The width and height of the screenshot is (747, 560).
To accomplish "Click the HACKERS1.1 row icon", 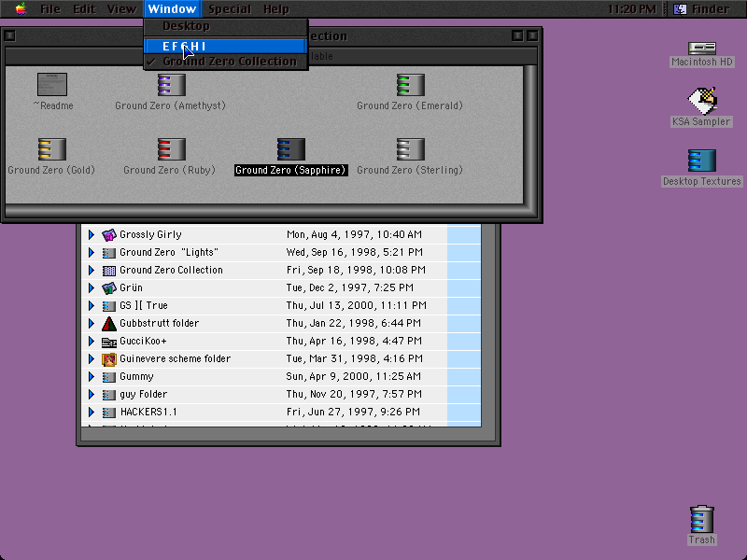I will click(x=109, y=413).
